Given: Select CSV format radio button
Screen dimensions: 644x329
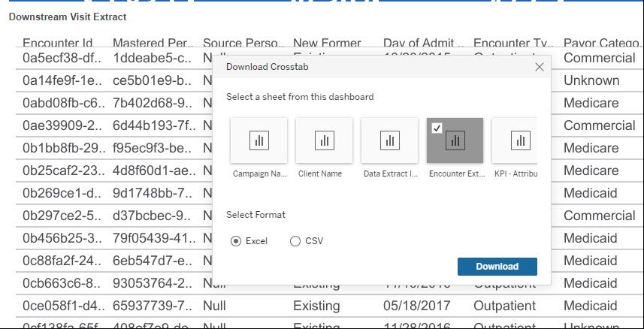Looking at the screenshot, I should pos(295,241).
